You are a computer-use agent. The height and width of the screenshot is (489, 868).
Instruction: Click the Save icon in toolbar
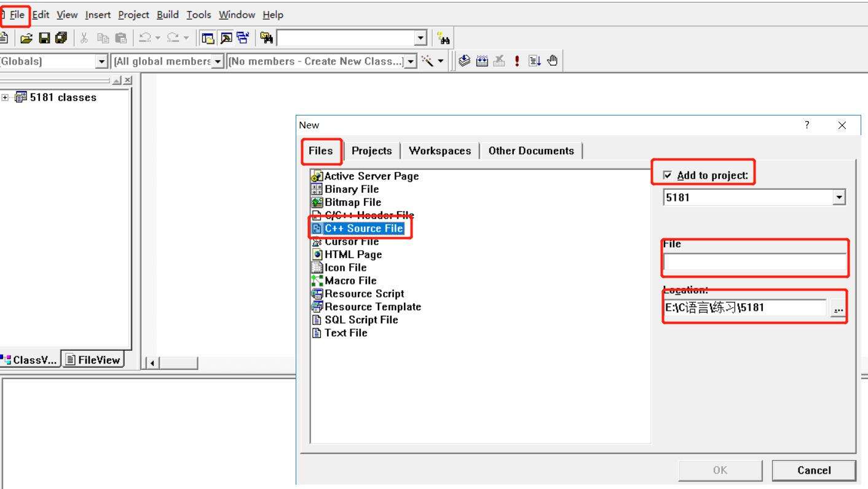pyautogui.click(x=44, y=38)
